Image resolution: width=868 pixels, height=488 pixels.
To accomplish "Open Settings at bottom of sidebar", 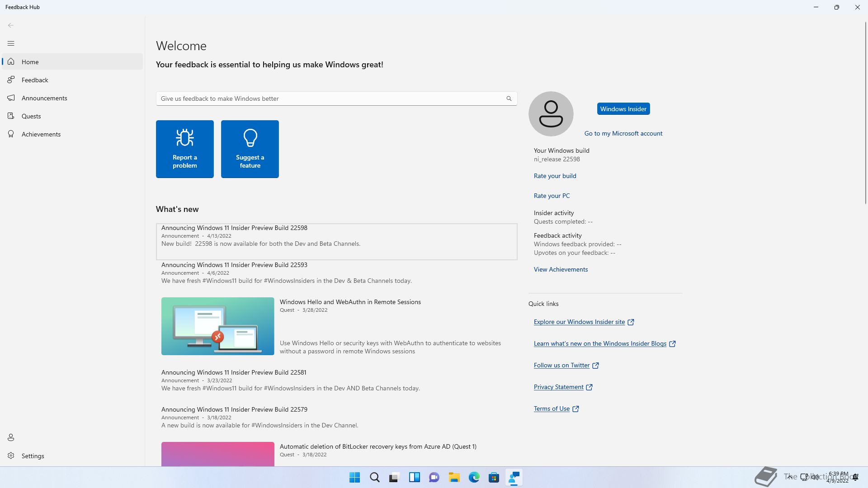I will pos(72,456).
